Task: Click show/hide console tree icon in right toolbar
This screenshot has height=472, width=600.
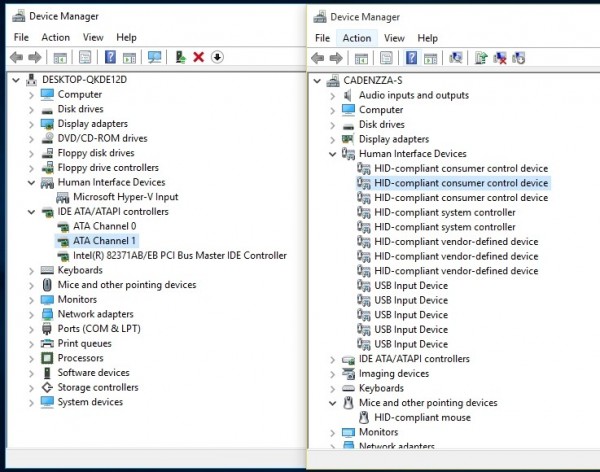Action: click(x=362, y=58)
